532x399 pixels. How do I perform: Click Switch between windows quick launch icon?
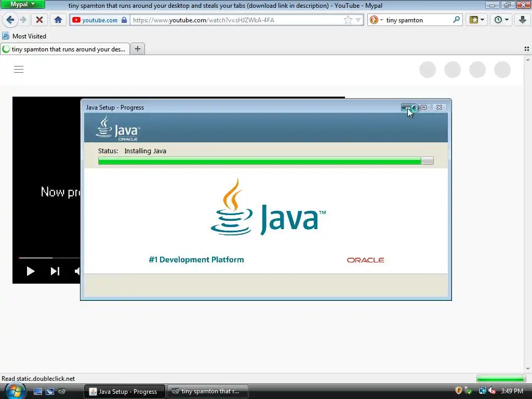click(x=50, y=391)
